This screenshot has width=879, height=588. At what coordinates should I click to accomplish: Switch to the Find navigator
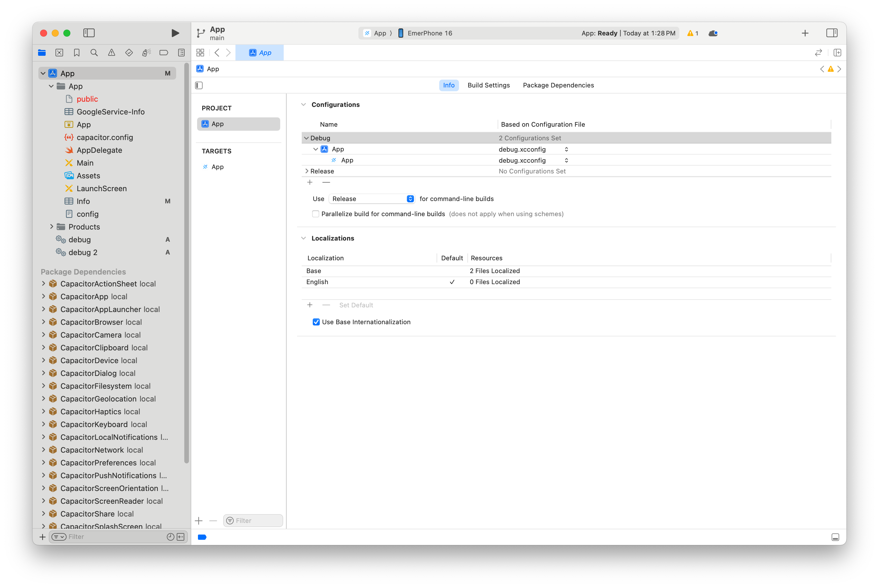[94, 53]
